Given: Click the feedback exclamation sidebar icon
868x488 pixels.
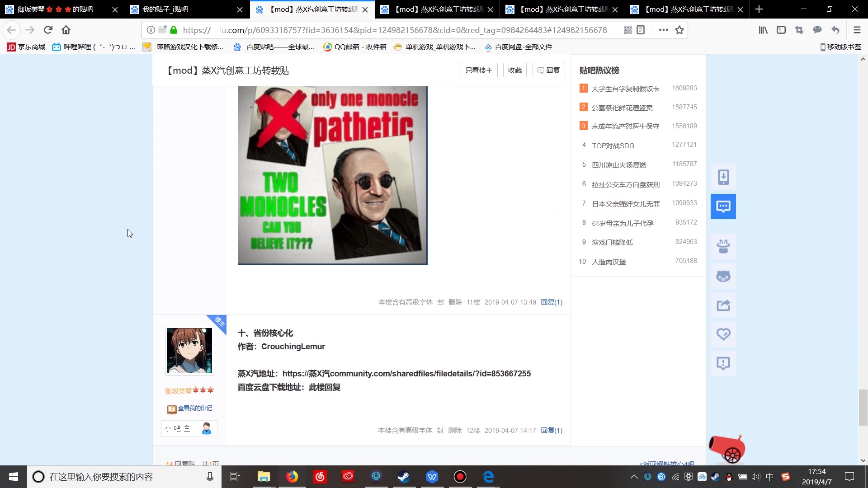Looking at the screenshot, I should tap(723, 363).
